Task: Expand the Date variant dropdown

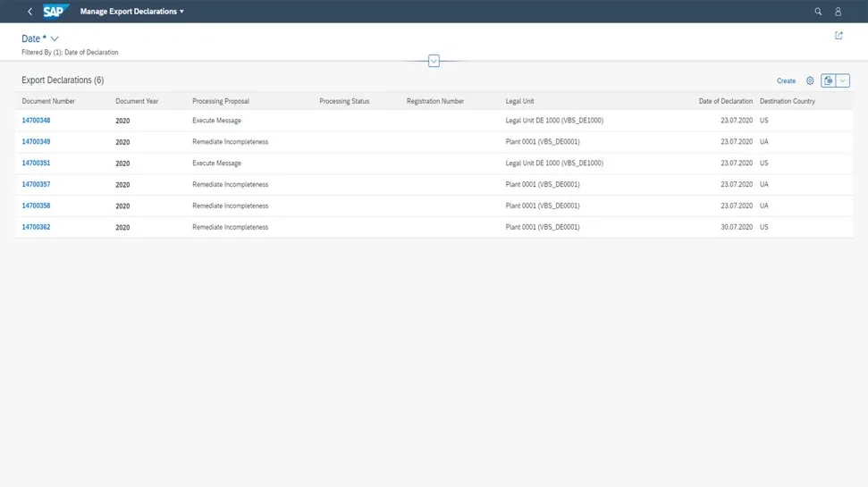Action: (x=55, y=38)
